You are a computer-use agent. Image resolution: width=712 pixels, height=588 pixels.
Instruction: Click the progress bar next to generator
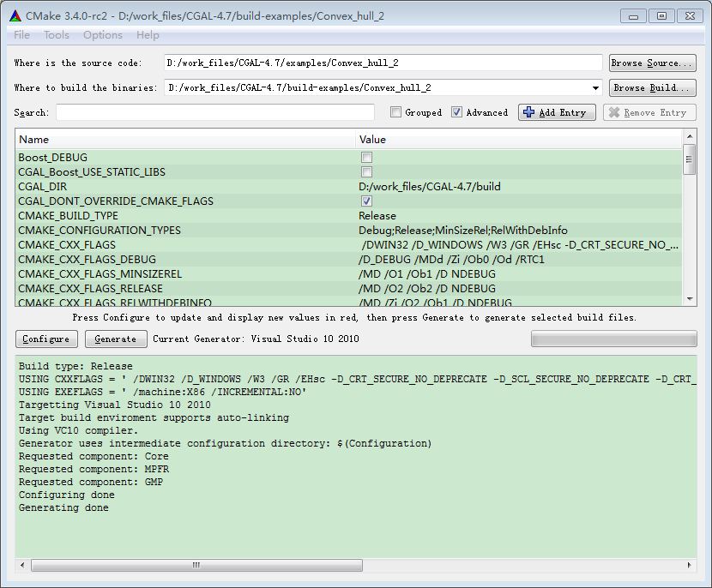[x=614, y=339]
